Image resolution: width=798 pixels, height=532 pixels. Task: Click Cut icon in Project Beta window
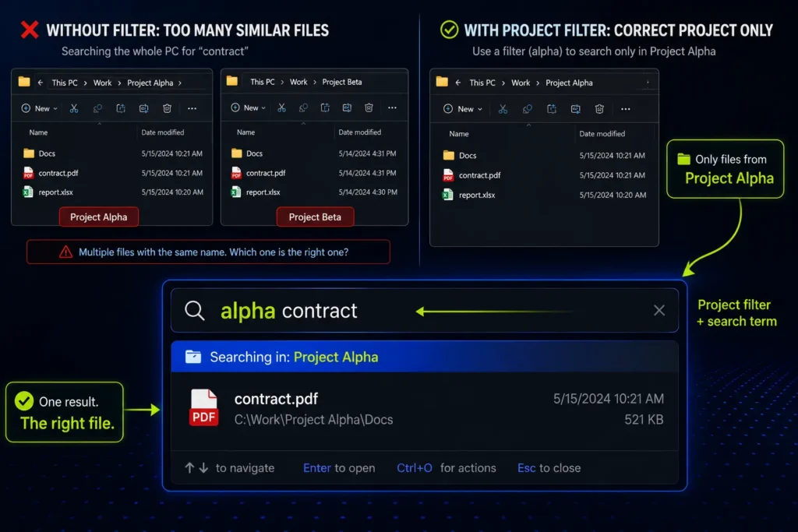point(281,107)
